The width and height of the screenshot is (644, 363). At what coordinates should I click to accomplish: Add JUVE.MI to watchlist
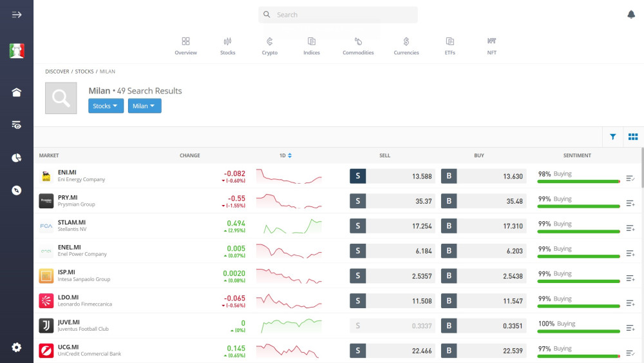coord(630,328)
